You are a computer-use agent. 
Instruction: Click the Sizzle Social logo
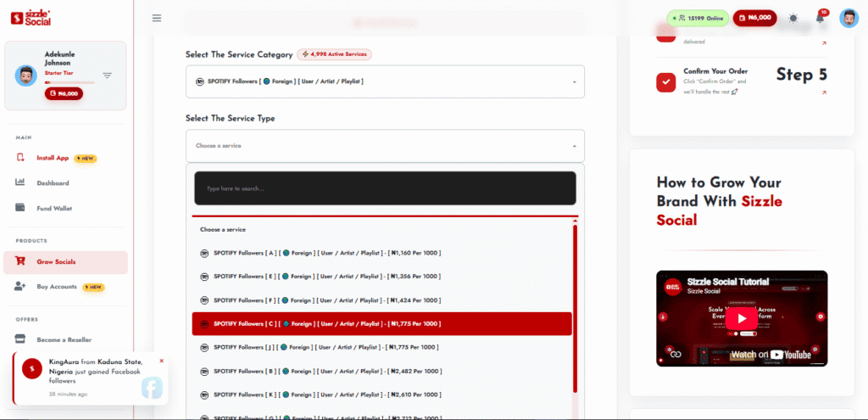31,18
